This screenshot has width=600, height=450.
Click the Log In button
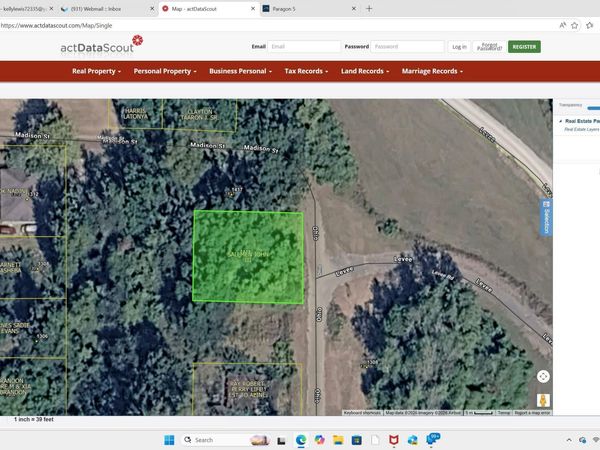pos(459,46)
